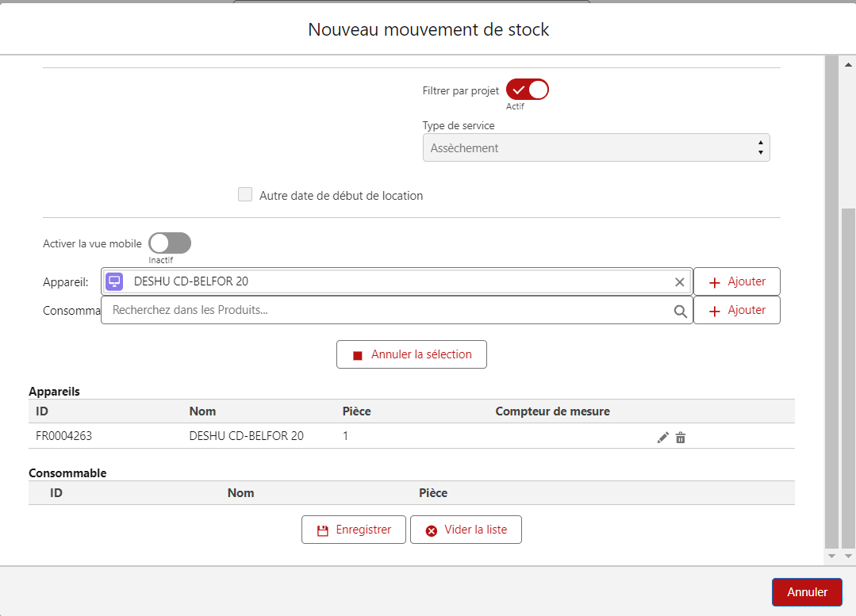Screen dimensions: 856x616
Task: Click Ajouter next to Consommable search
Action: click(x=736, y=310)
